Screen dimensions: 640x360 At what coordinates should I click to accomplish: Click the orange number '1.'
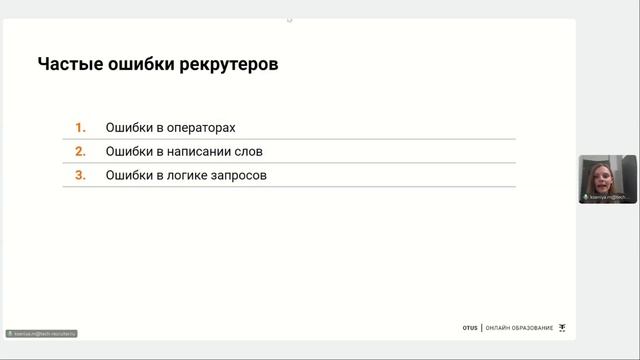pos(80,128)
